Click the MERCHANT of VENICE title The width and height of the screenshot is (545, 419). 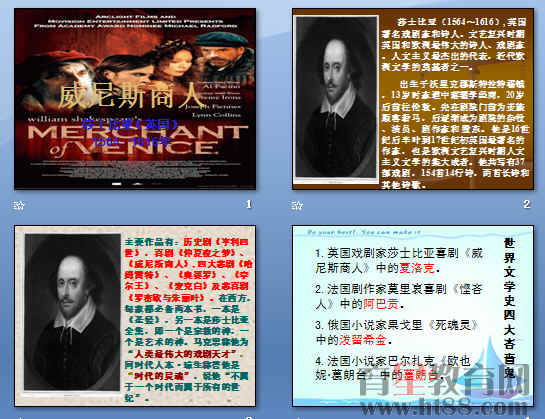pyautogui.click(x=137, y=140)
